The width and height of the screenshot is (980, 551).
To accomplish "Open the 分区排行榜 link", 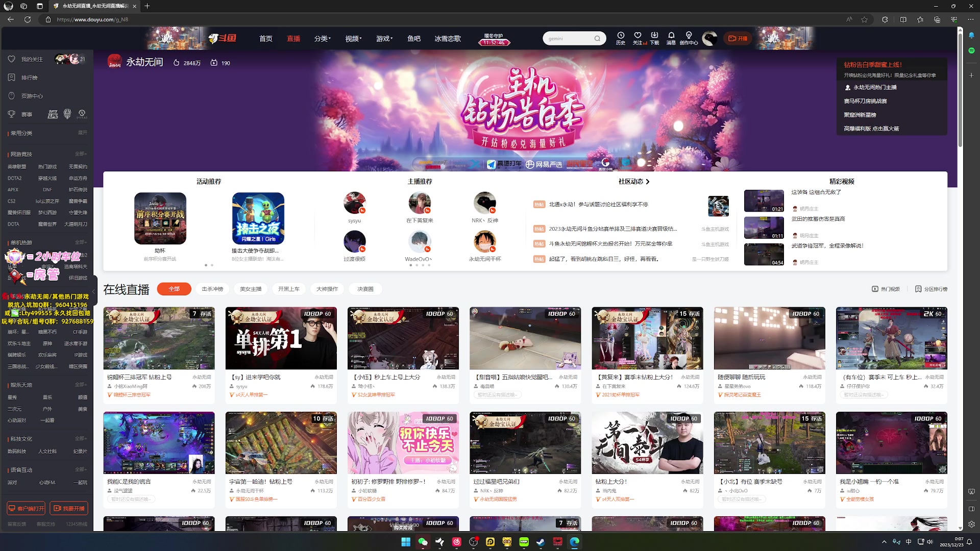I will coord(932,289).
